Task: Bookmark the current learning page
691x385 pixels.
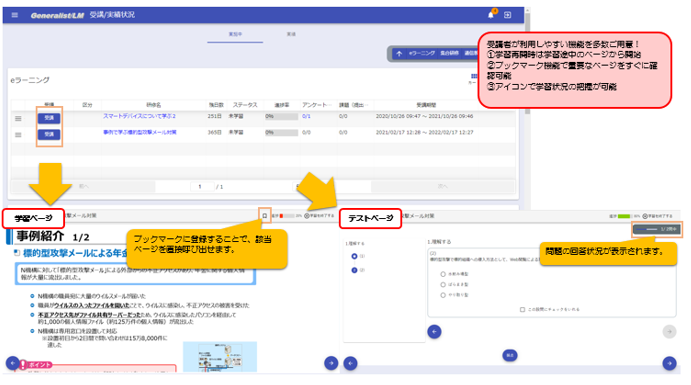Action: click(264, 216)
